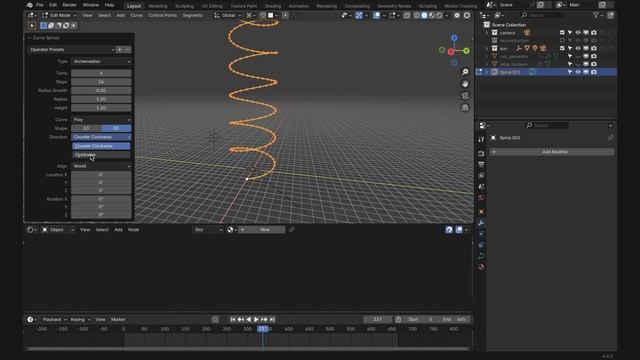
Task: Switch perspective/orthographic grid icon in viewport
Action: pos(465,107)
